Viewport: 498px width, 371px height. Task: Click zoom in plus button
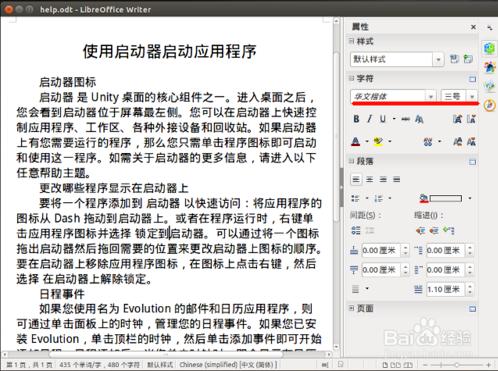click(489, 365)
